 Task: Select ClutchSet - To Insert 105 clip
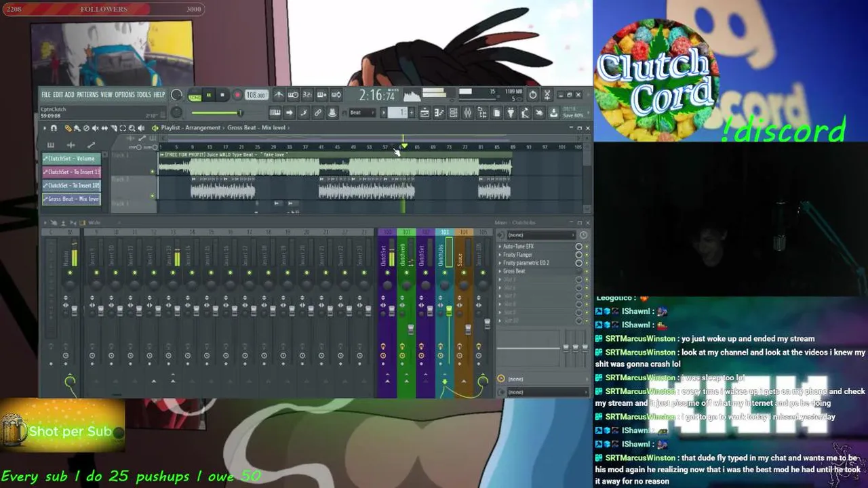71,186
